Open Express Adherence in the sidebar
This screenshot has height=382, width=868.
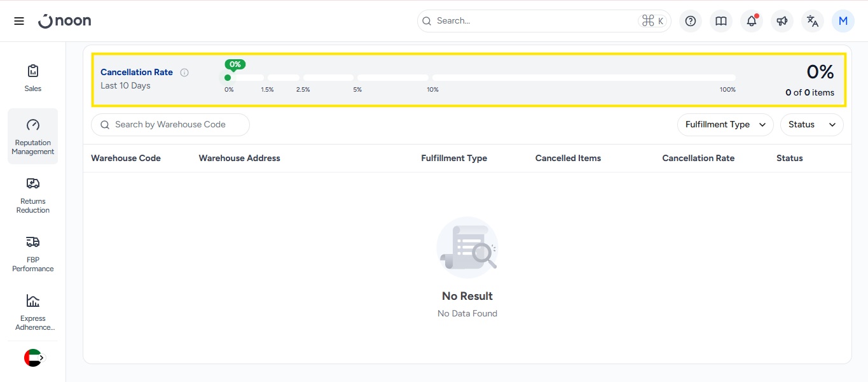33,312
